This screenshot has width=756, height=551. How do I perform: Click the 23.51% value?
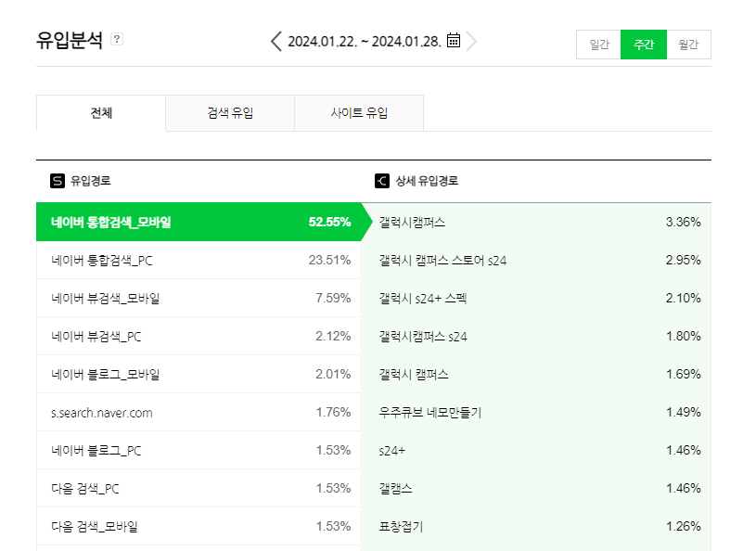pyautogui.click(x=330, y=261)
